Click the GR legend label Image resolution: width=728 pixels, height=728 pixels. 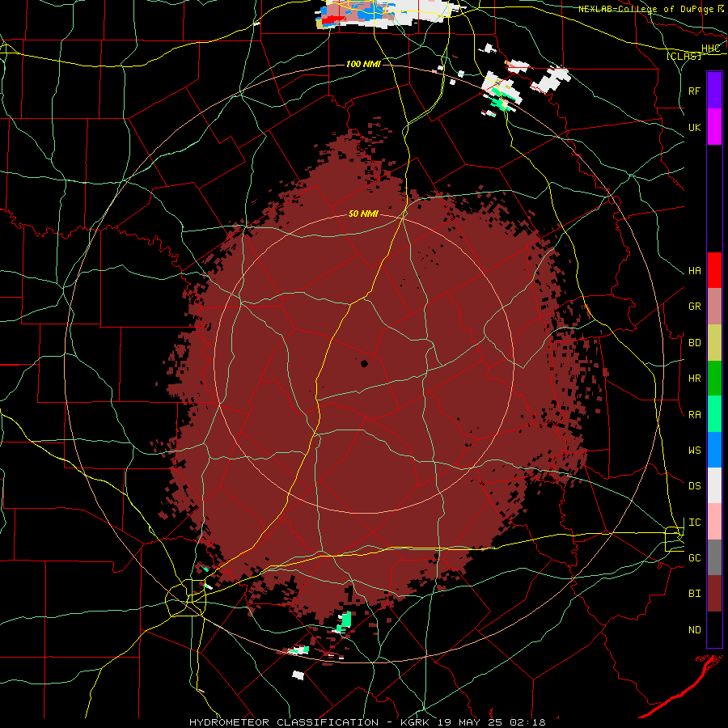694,307
